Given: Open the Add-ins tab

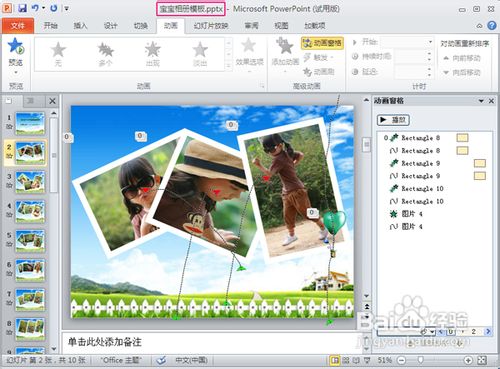Looking at the screenshot, I should [x=315, y=26].
